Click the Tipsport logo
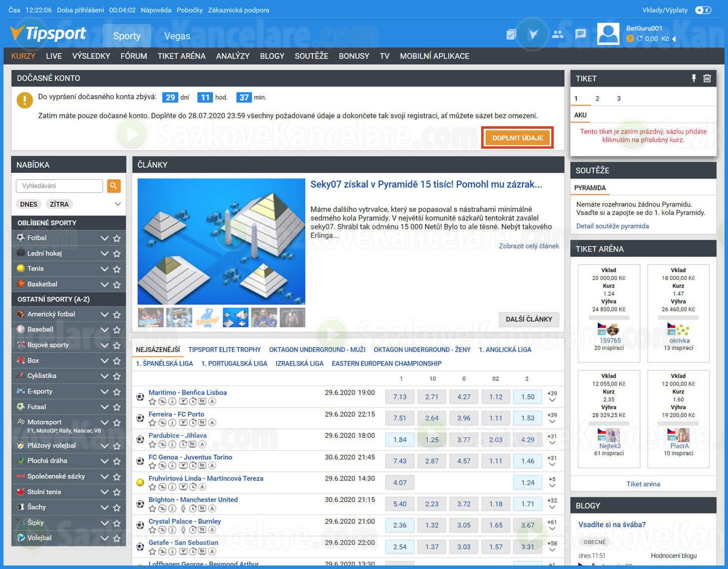 click(48, 34)
